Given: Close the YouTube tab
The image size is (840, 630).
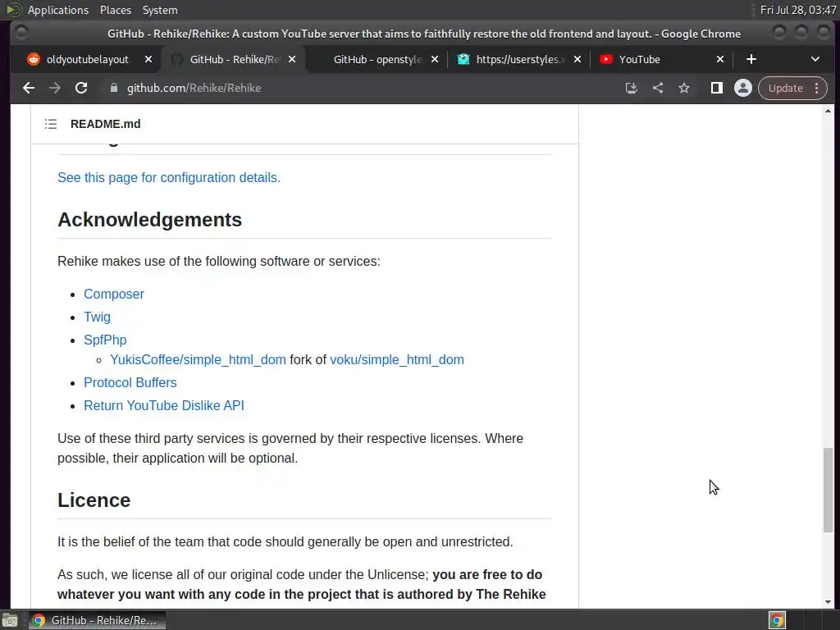Looking at the screenshot, I should [x=720, y=59].
